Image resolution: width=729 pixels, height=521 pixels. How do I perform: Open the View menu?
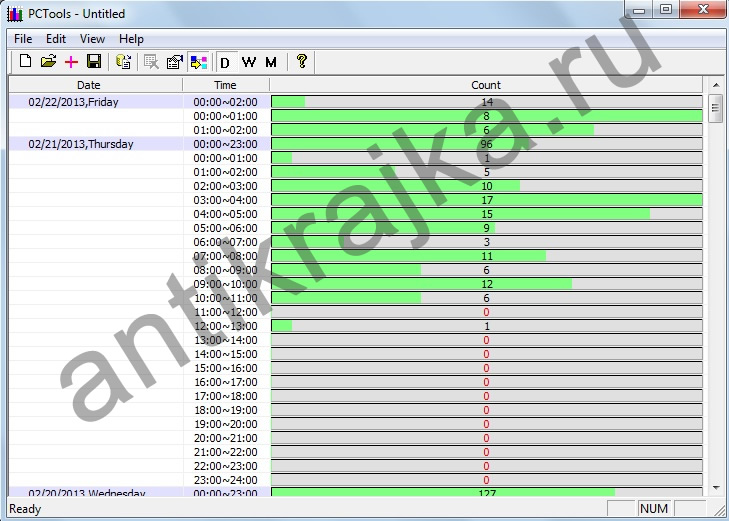pyautogui.click(x=92, y=39)
